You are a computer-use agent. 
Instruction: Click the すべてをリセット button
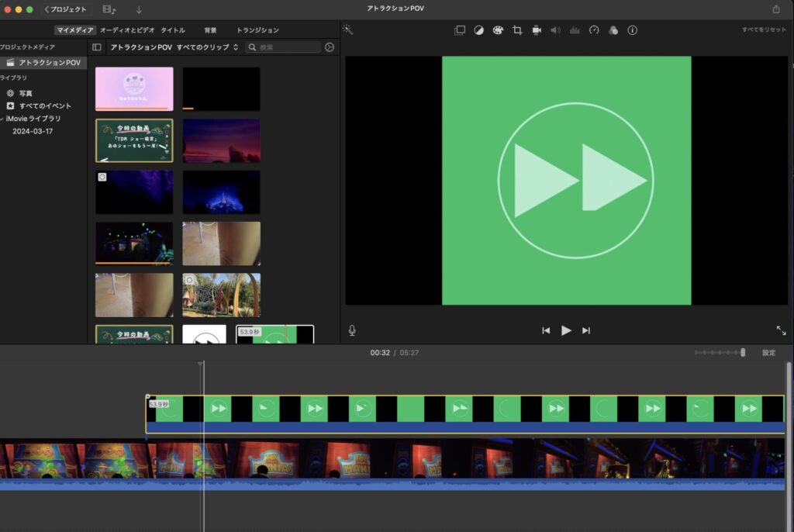pos(761,30)
